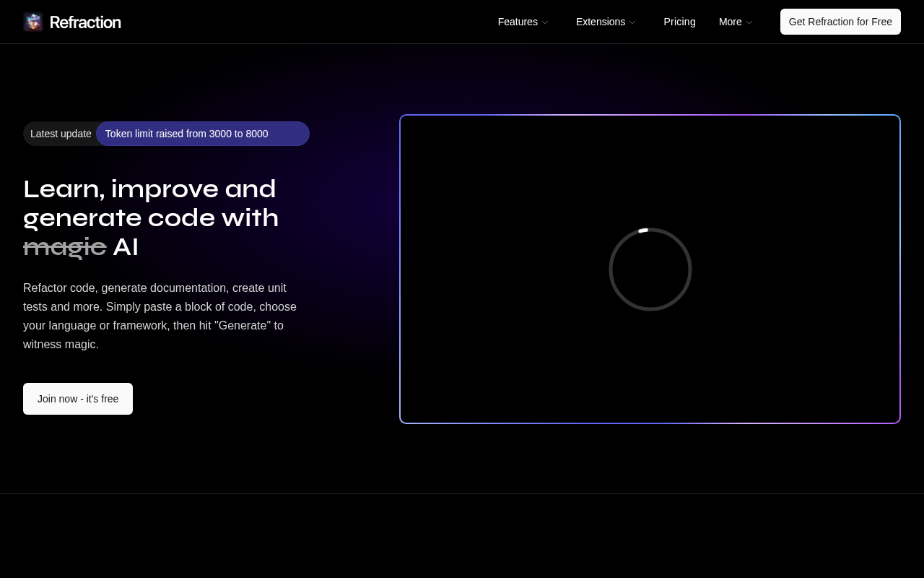Viewport: 924px width, 578px height.
Task: Click the Extensions navigation item
Action: (x=600, y=22)
